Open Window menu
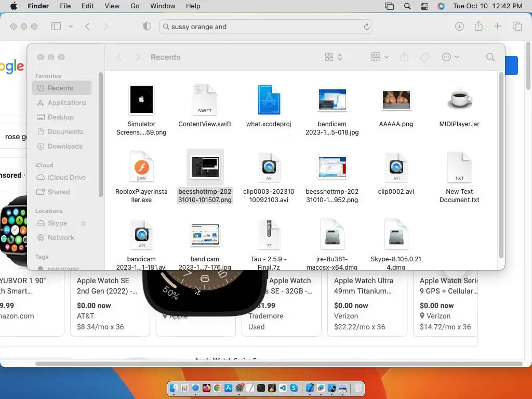 pos(163,6)
